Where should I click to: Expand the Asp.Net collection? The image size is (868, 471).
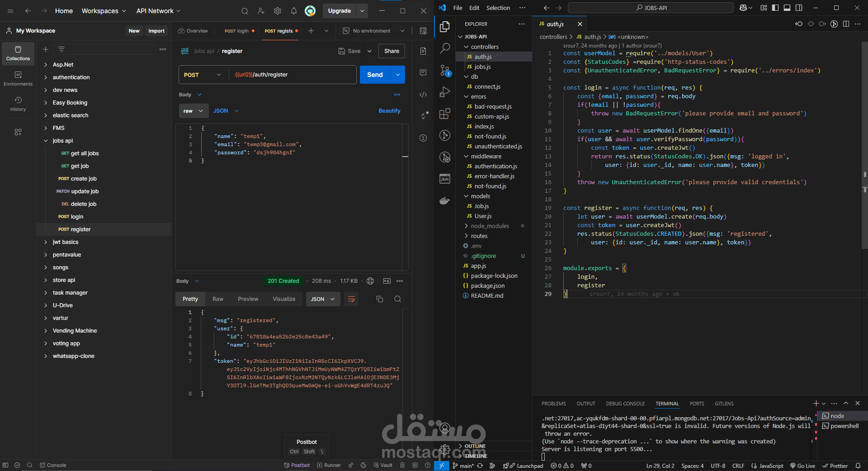click(x=46, y=65)
